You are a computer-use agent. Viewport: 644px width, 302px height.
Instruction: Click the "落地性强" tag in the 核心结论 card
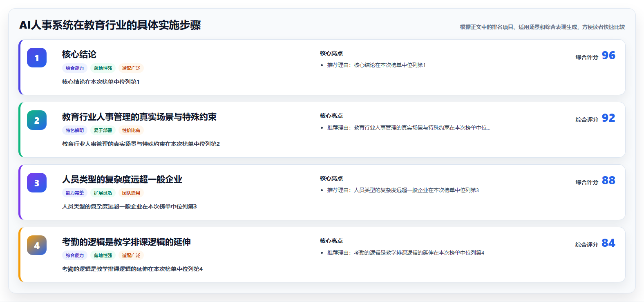pyautogui.click(x=103, y=68)
